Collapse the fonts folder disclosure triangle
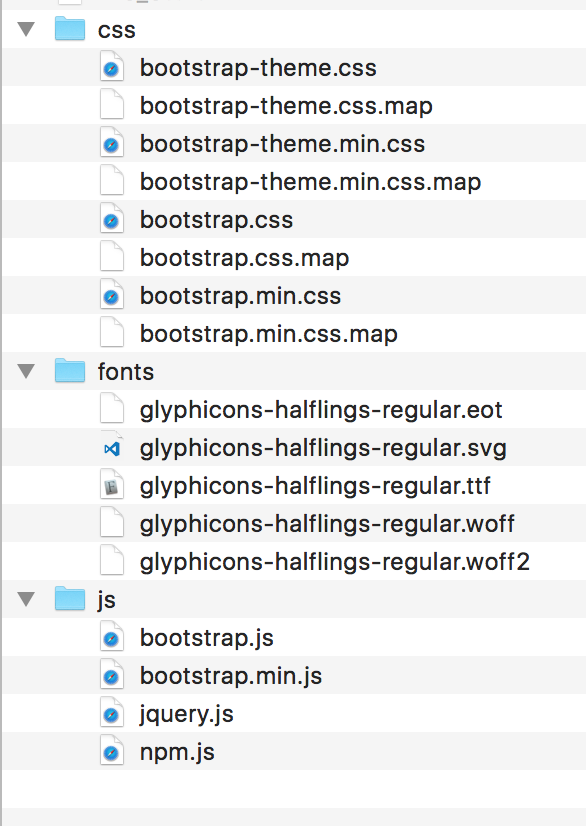Screen dimensions: 586x826 [x=26, y=371]
